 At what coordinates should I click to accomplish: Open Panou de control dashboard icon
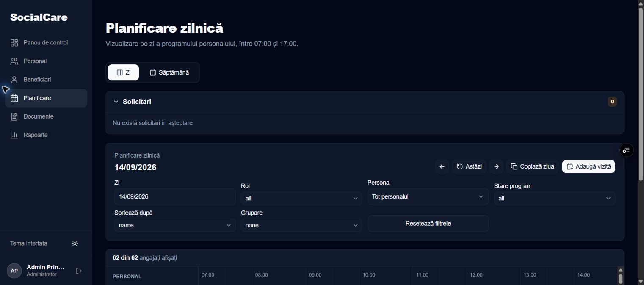pyautogui.click(x=14, y=43)
